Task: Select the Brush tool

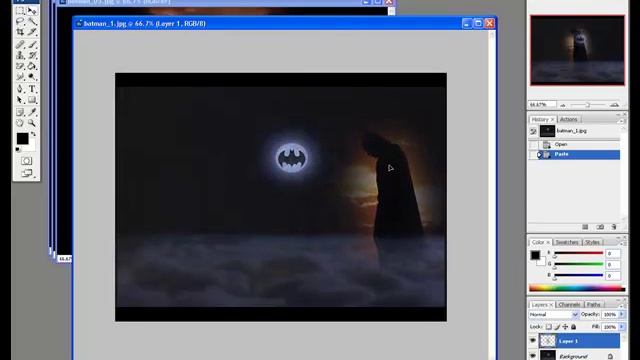Action: pyautogui.click(x=32, y=44)
